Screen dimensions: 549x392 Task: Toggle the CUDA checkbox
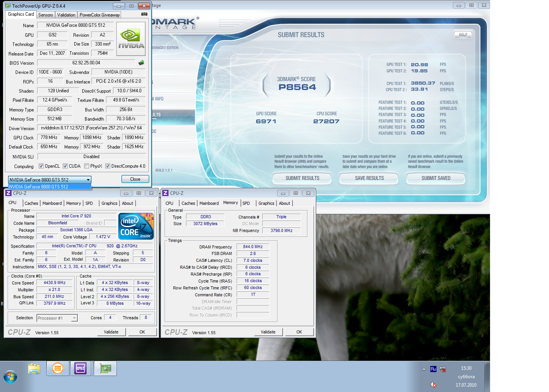pyautogui.click(x=65, y=166)
